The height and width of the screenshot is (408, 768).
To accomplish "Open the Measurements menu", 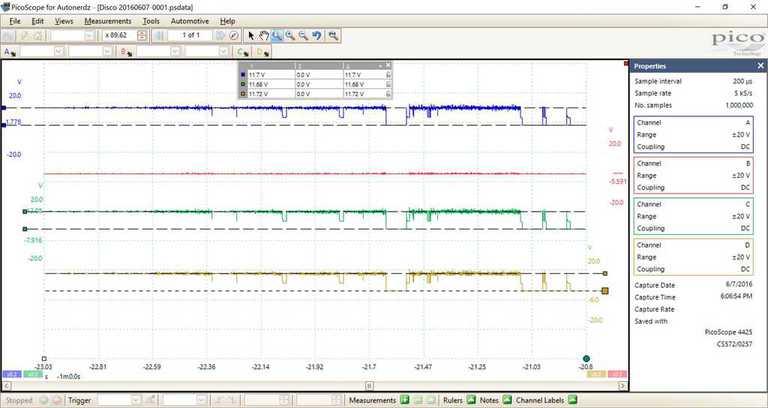I will [108, 20].
